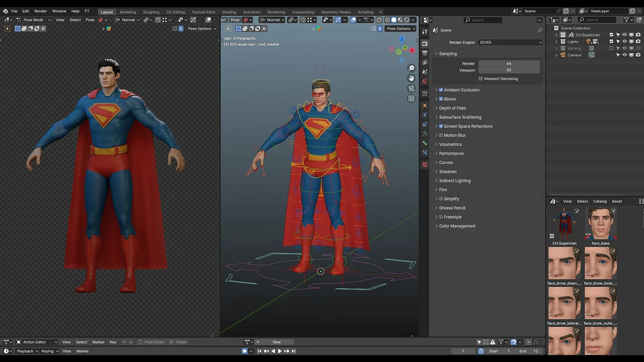Open the Render menu in the top bar
Viewport: 644px width, 362px height.
40,11
